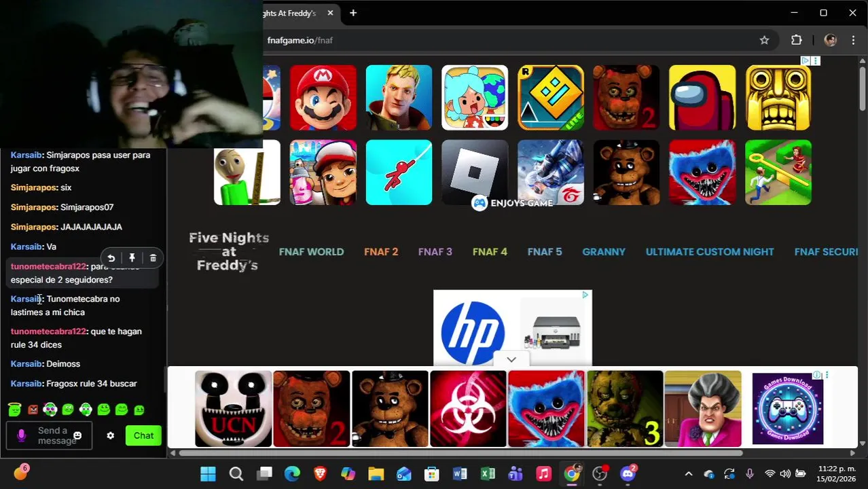The height and width of the screenshot is (489, 868).
Task: Go to the FNAF 3 menu item
Action: coord(435,252)
